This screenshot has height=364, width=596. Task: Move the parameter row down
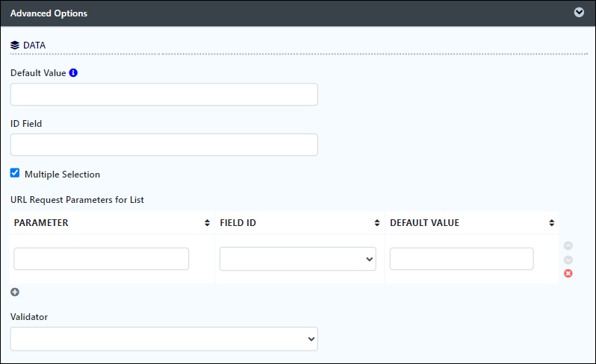pyautogui.click(x=568, y=260)
